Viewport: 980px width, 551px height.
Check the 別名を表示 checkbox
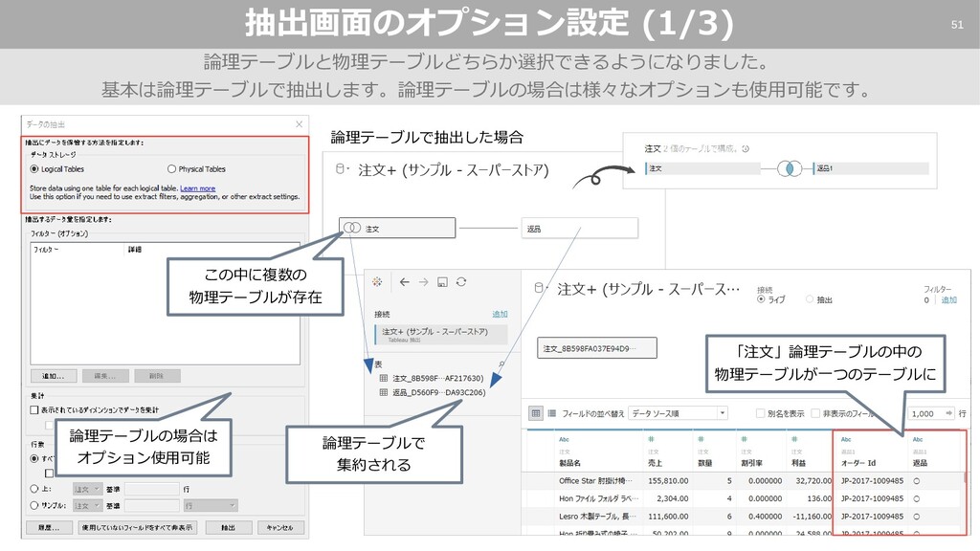(760, 413)
